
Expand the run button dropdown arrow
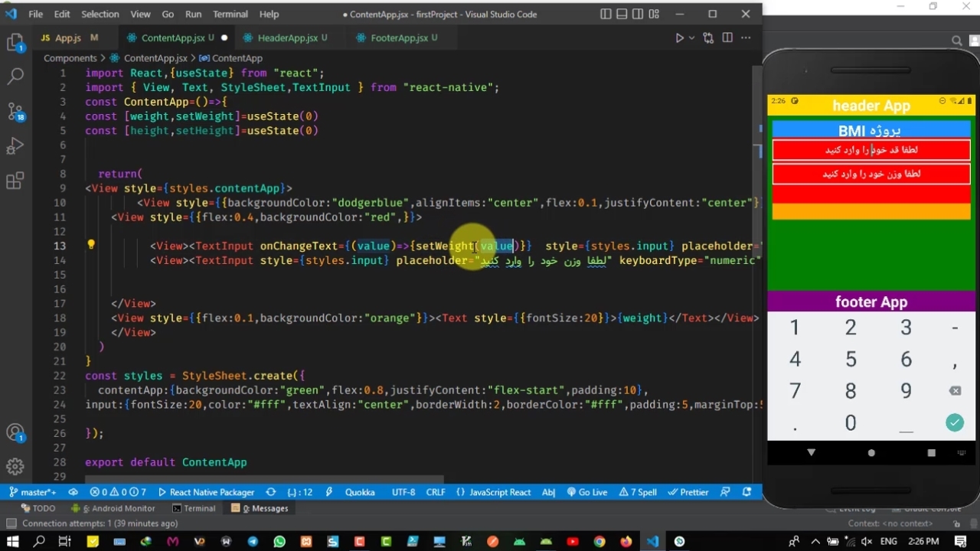pos(691,37)
